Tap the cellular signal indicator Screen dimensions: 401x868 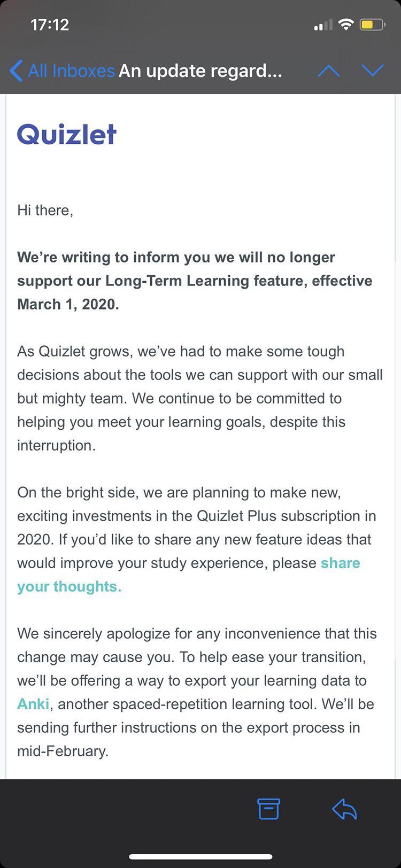(x=322, y=24)
